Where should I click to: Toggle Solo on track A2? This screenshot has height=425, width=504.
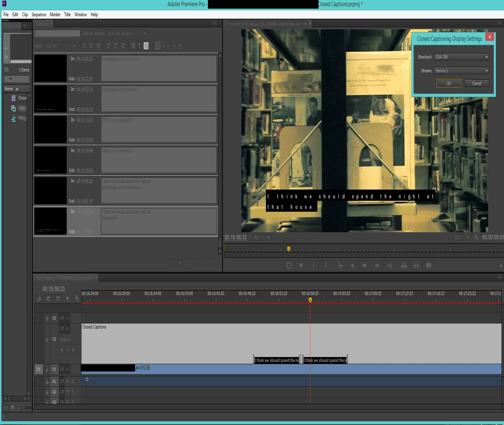click(73, 392)
